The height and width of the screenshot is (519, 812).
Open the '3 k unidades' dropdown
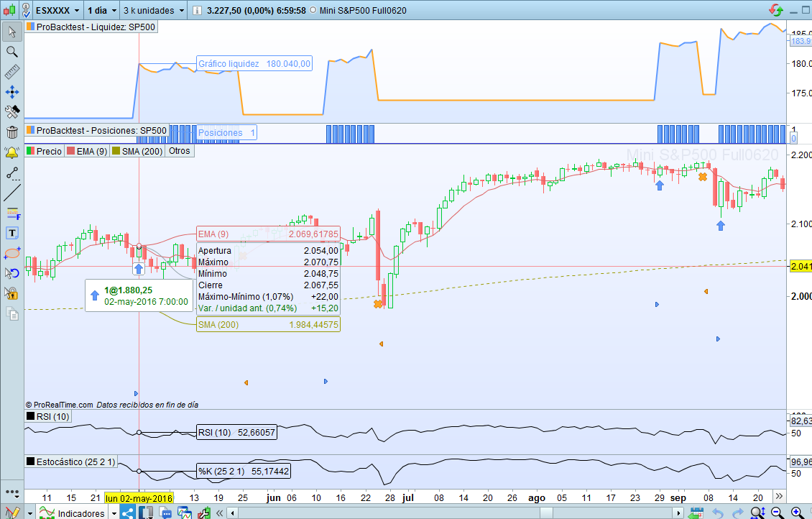[154, 10]
